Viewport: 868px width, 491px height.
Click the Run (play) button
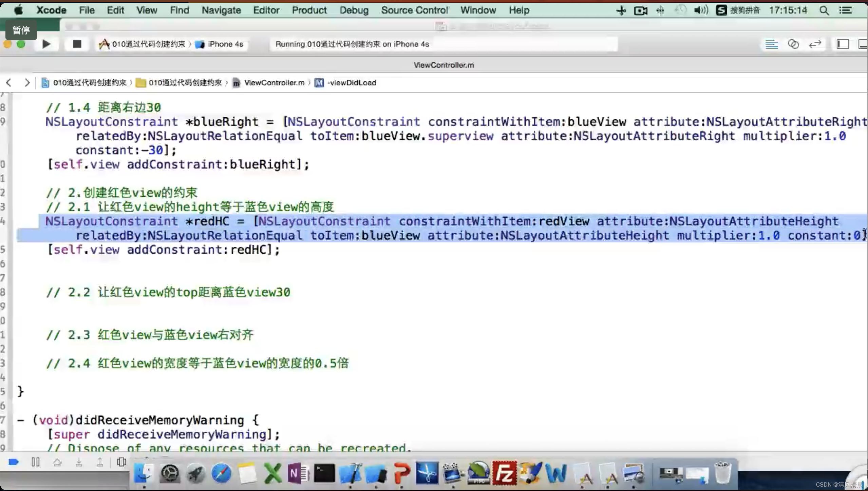pyautogui.click(x=46, y=44)
